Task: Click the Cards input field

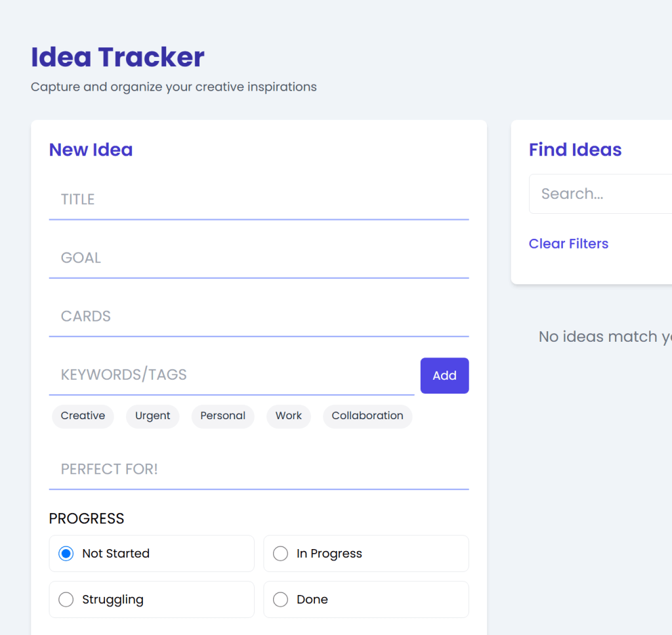Action: (x=259, y=316)
